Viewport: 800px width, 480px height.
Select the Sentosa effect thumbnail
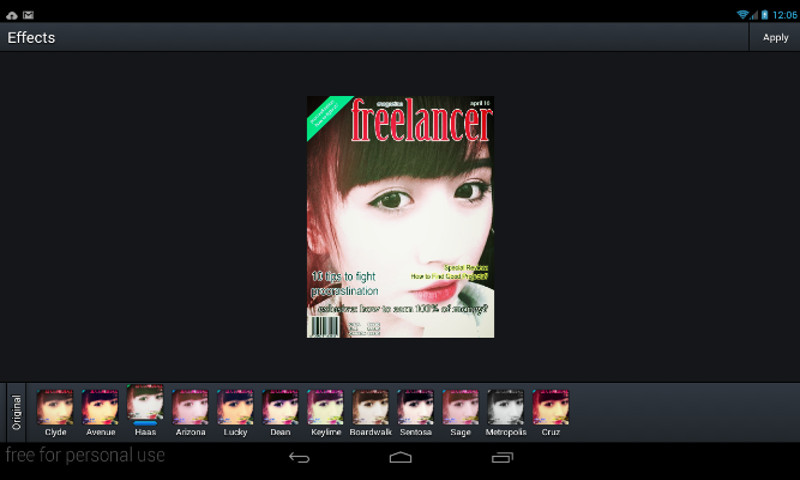[x=415, y=407]
